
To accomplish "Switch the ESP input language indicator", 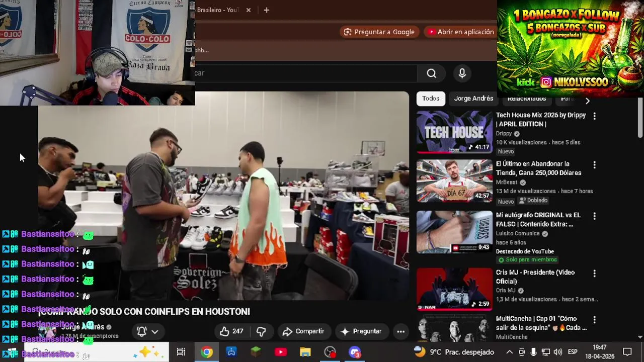I will [573, 352].
